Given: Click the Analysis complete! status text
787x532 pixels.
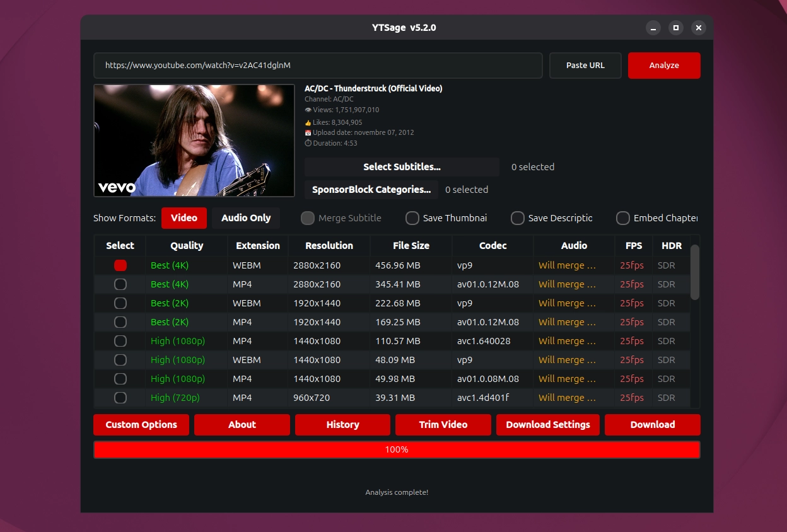Looking at the screenshot, I should pos(397,492).
